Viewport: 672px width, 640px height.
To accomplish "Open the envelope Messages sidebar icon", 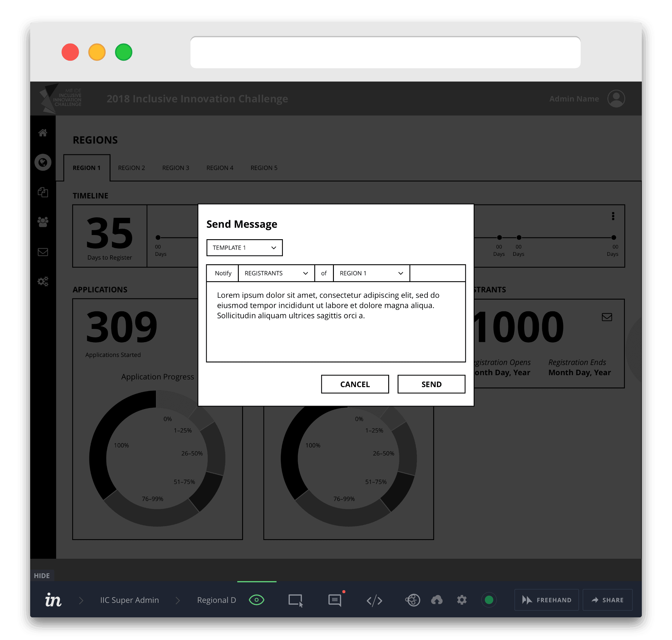I will point(43,252).
